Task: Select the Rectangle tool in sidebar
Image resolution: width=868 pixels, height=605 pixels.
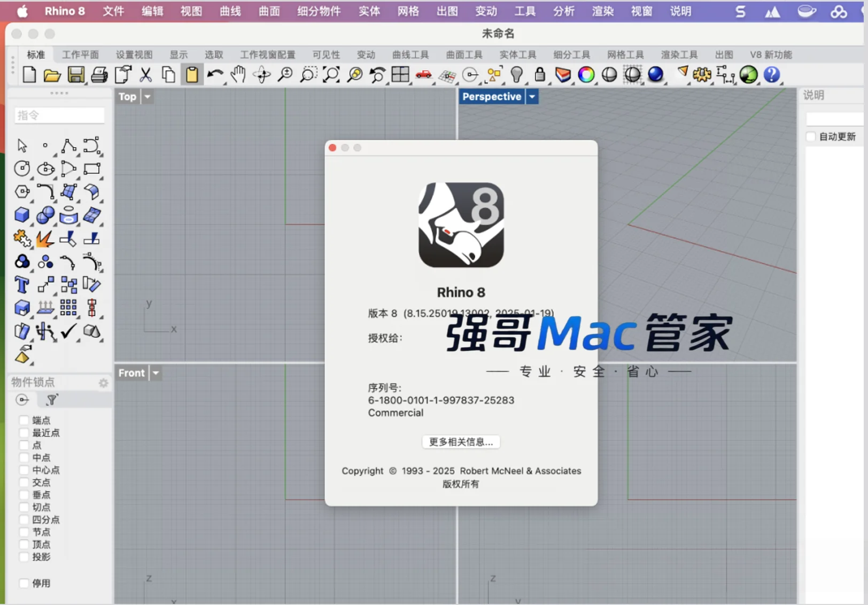Action: (x=92, y=169)
